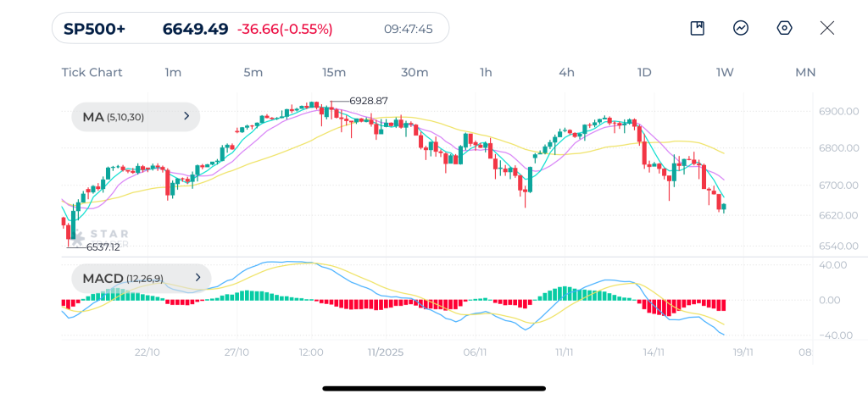This screenshot has width=868, height=399.
Task: Tap the home indicator bar at bottom
Action: 434,389
